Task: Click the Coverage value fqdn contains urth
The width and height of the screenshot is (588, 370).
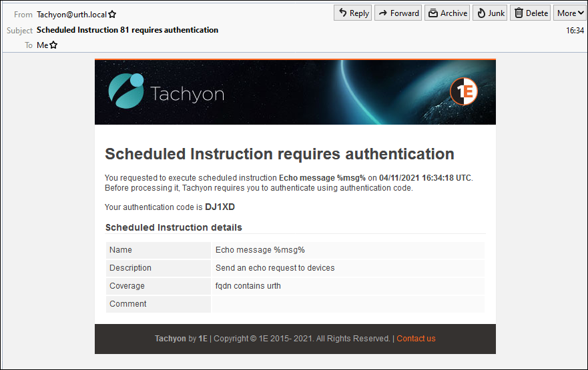Action: click(x=248, y=286)
